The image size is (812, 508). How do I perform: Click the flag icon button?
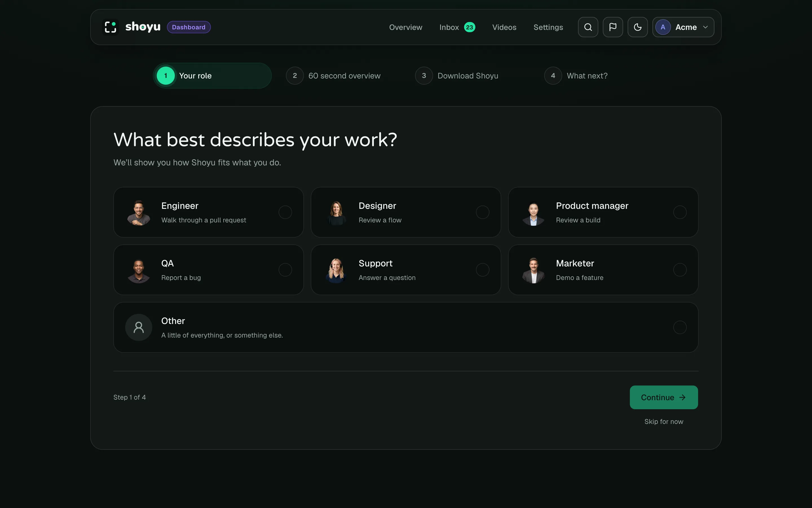[x=613, y=27]
